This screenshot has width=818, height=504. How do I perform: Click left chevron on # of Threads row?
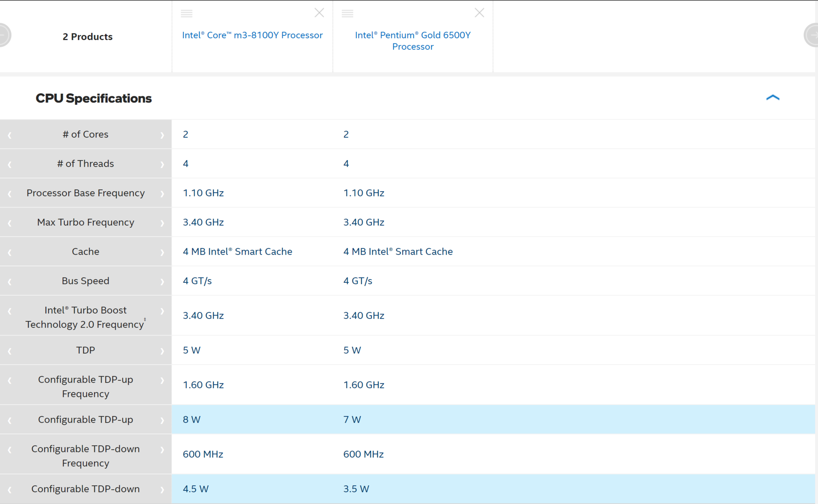[x=9, y=164]
